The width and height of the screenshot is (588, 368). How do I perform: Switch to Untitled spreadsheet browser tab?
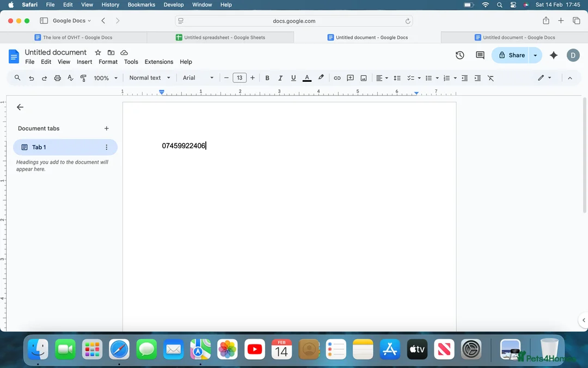point(220,38)
